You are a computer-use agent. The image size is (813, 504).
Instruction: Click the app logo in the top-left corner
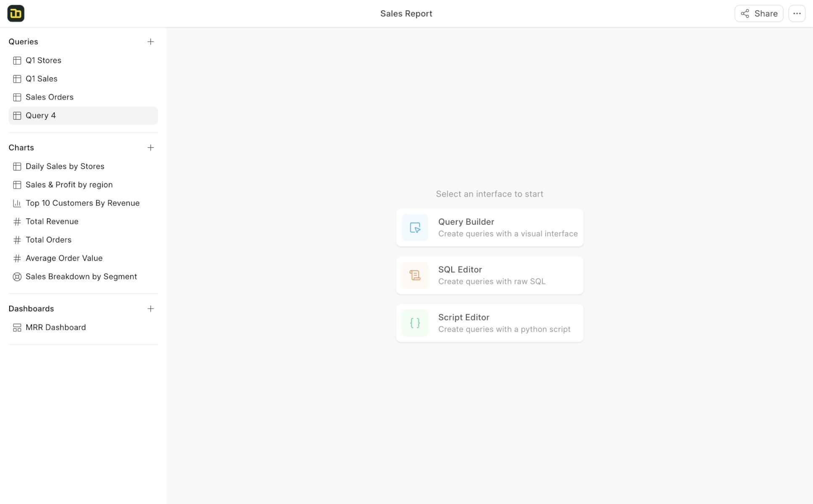pyautogui.click(x=16, y=13)
